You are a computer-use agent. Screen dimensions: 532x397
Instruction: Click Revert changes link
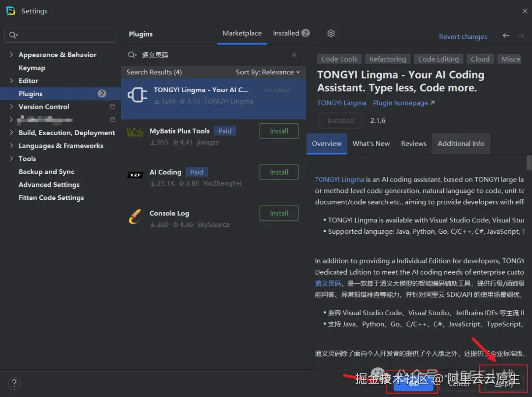(463, 36)
